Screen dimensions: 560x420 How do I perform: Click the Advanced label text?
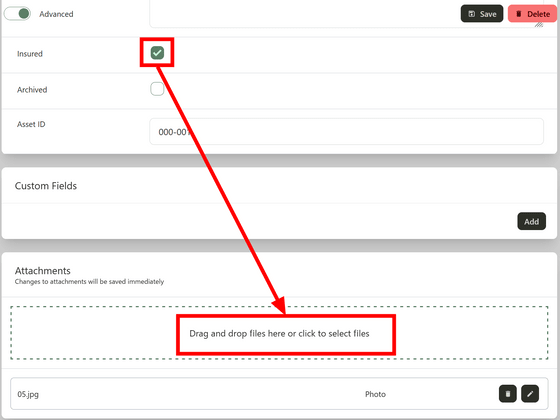[56, 14]
